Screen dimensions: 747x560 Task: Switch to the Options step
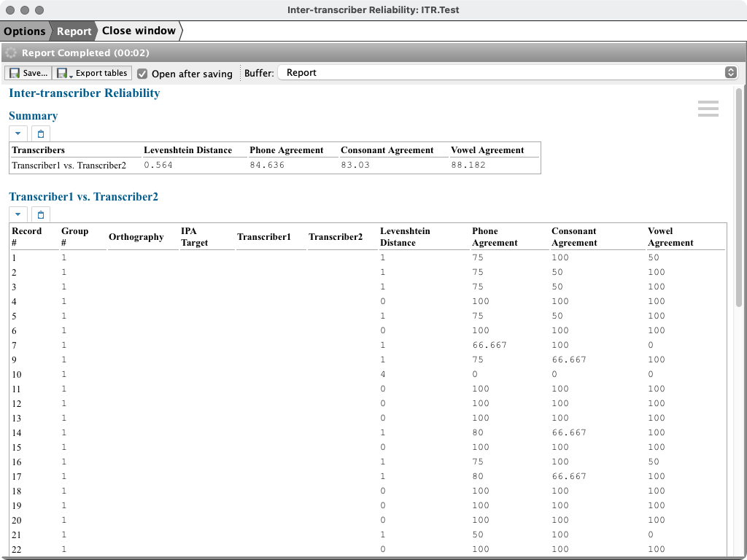tap(25, 31)
